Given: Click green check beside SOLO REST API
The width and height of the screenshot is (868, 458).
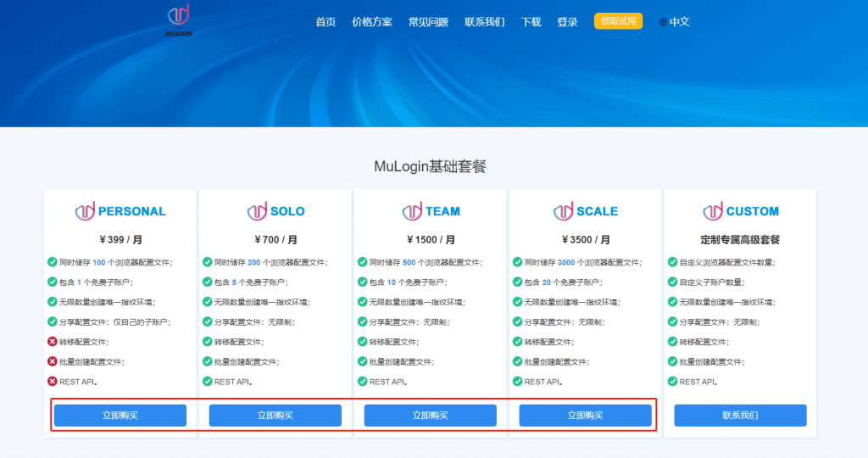Looking at the screenshot, I should (x=207, y=382).
